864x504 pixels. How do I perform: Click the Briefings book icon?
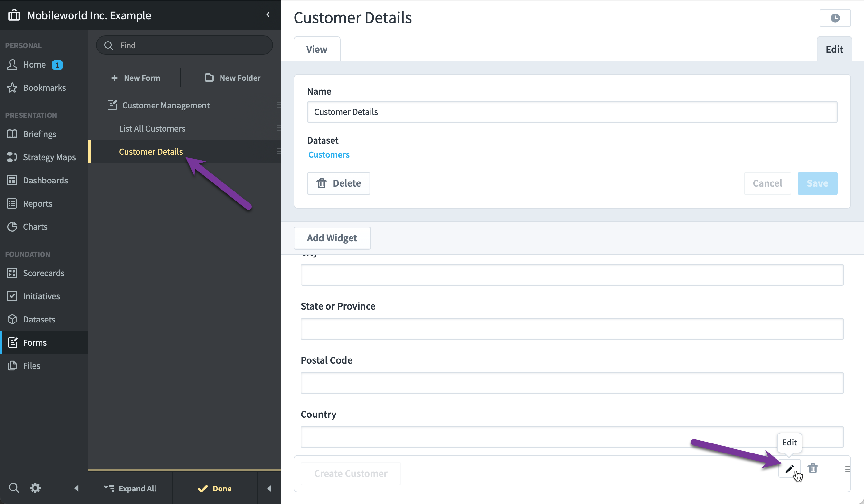12,134
